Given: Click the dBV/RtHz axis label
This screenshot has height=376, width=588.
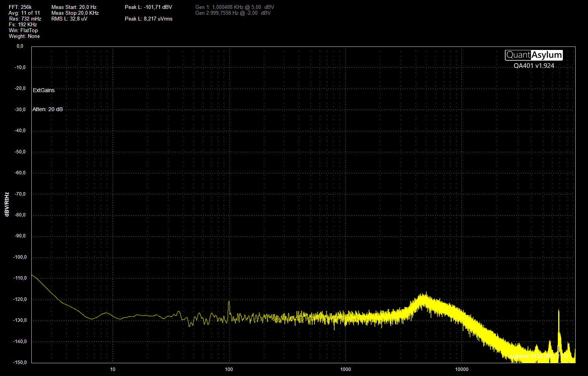Looking at the screenshot, I should [7, 204].
